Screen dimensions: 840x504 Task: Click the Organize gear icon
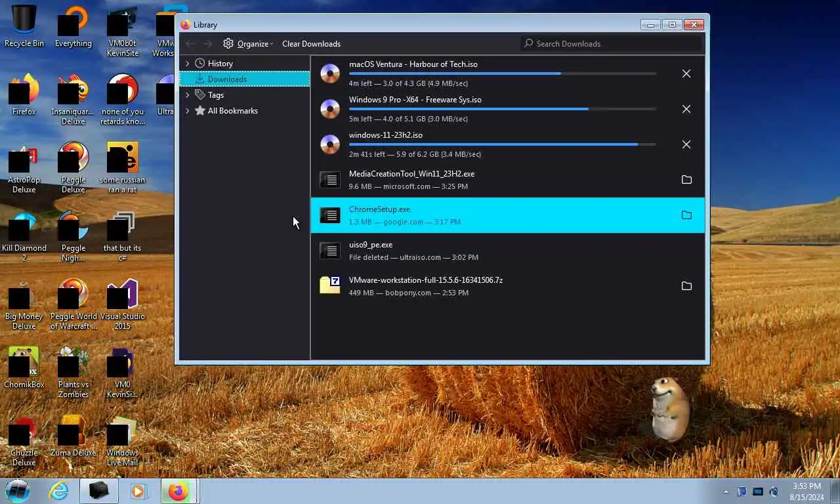[x=228, y=43]
